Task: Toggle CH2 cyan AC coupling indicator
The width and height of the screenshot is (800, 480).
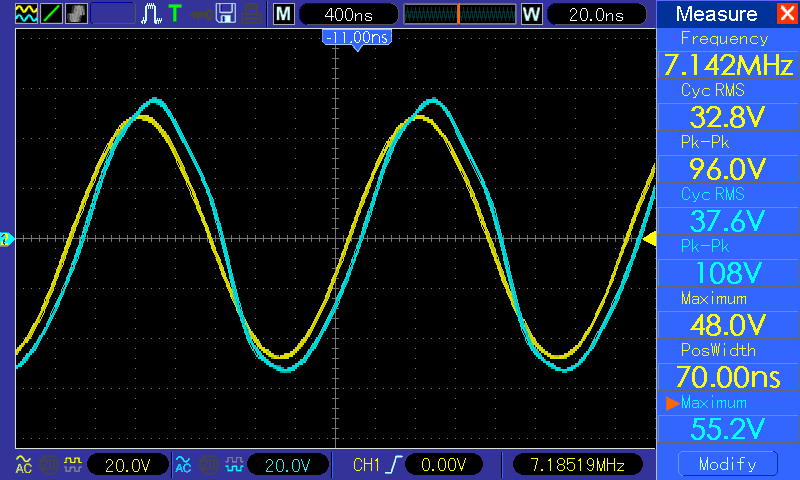Action: [183, 464]
